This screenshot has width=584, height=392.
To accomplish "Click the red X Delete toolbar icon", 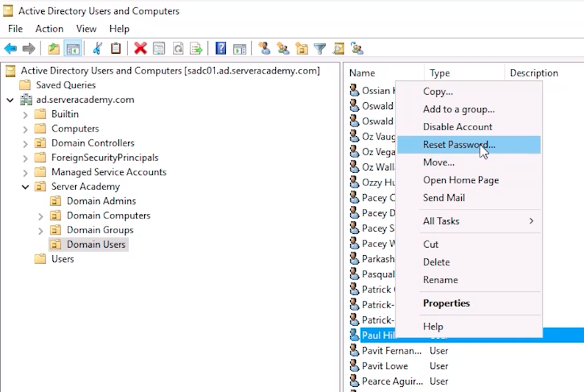I will tap(140, 49).
